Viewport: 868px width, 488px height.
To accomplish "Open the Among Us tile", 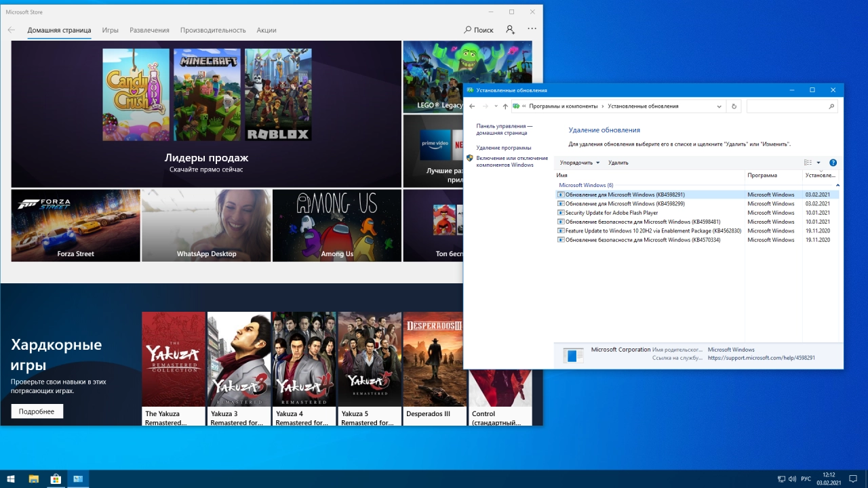I will (x=337, y=225).
